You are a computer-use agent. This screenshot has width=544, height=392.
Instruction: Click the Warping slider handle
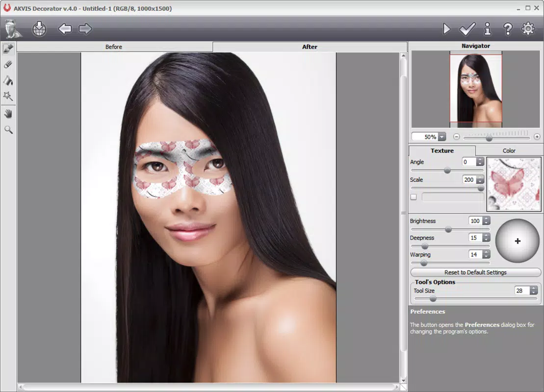pyautogui.click(x=424, y=263)
